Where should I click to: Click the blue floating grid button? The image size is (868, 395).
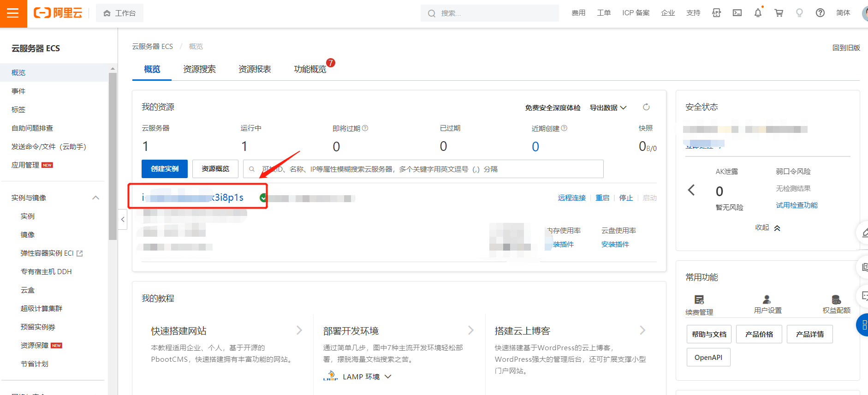[x=862, y=325]
